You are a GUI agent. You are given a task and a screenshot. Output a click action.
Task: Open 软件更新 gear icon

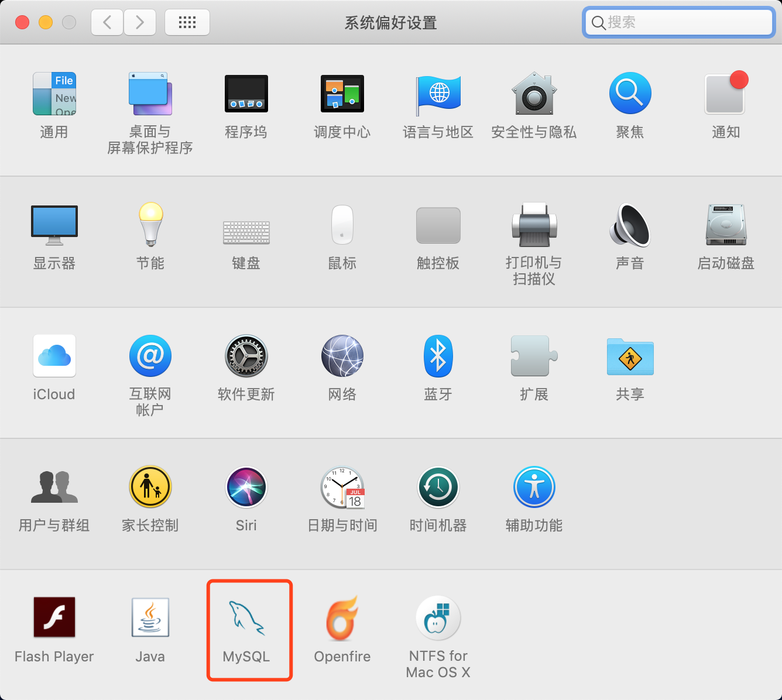click(x=246, y=356)
